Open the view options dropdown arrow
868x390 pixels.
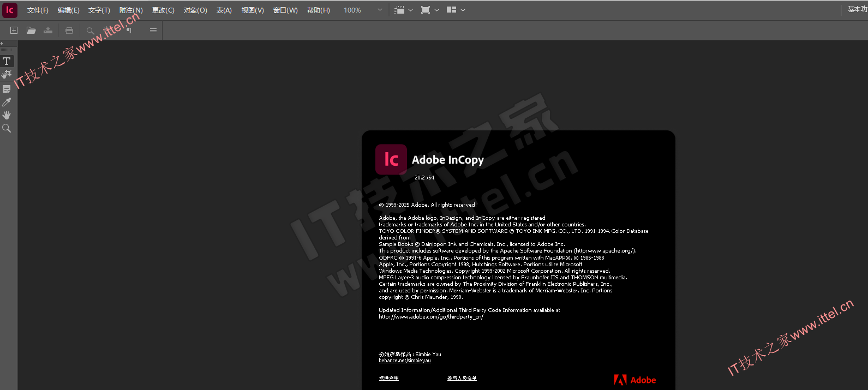coord(411,10)
